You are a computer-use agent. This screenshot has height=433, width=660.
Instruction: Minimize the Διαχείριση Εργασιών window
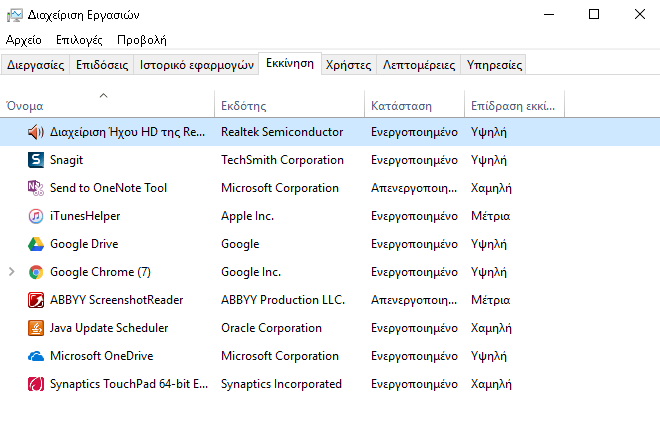(549, 14)
